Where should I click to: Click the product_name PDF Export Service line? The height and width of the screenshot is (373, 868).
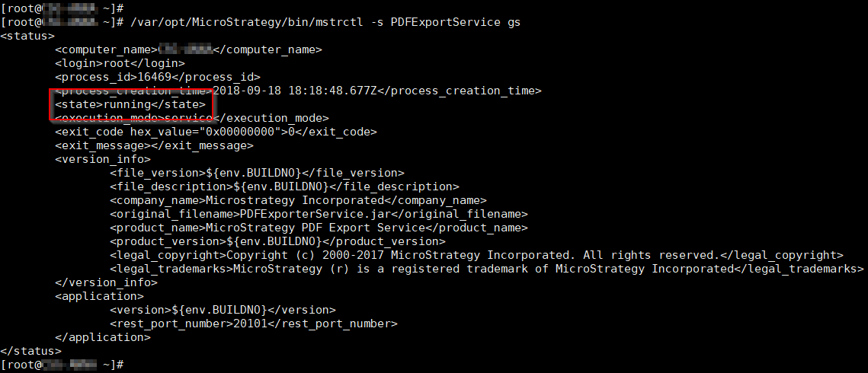[x=319, y=228]
